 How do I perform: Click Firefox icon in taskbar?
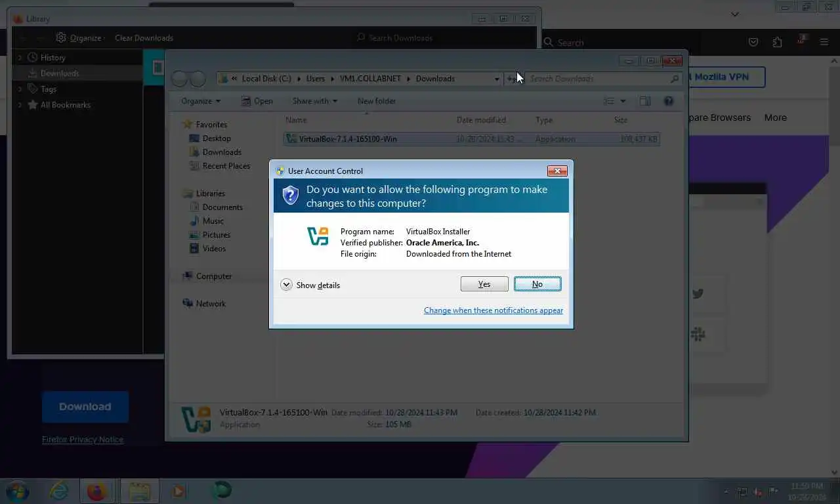point(96,491)
